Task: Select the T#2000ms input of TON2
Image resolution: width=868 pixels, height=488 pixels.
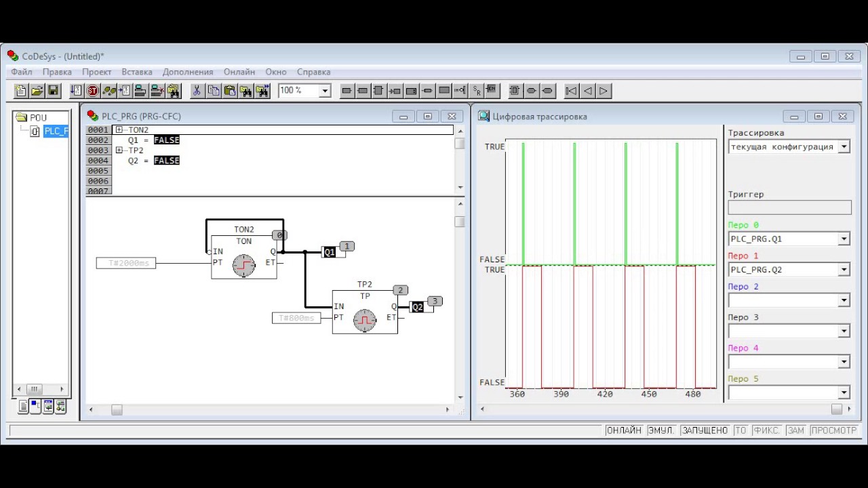Action: point(126,263)
